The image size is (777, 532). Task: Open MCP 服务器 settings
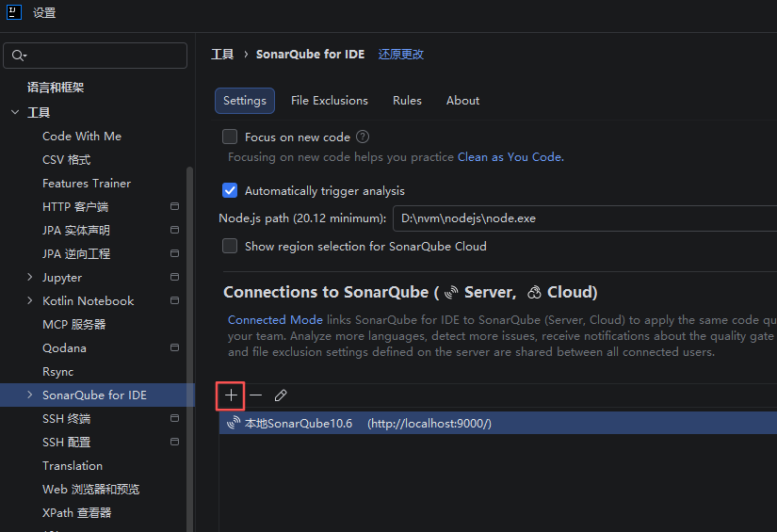[74, 325]
